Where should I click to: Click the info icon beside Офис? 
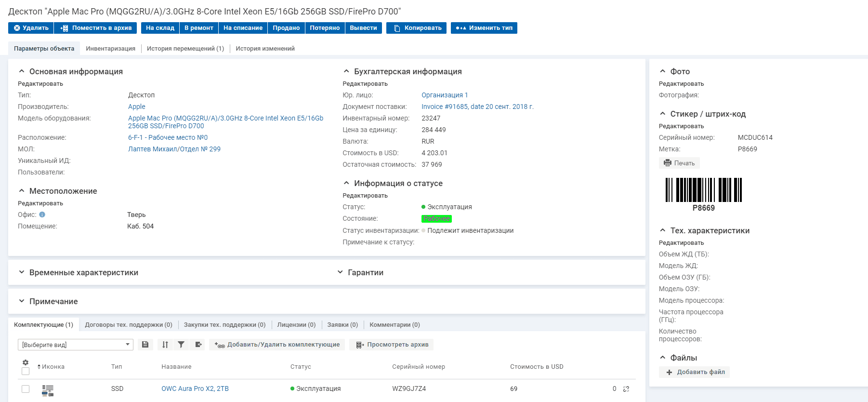click(x=42, y=215)
